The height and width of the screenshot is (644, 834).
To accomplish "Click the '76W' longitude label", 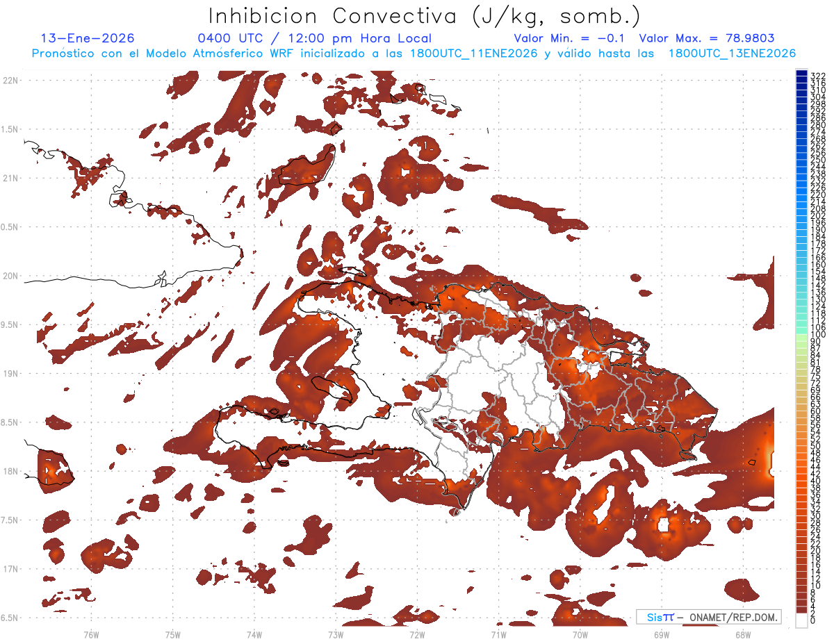I will pos(91,634).
